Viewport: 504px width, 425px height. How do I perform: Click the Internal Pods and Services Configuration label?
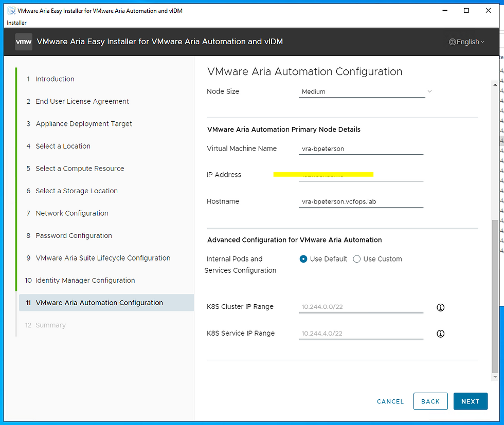[x=240, y=265]
